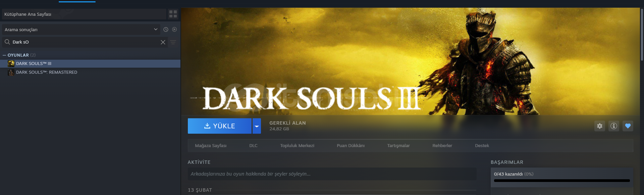The width and height of the screenshot is (644, 195).
Task: Open Kütüphane Ana Sayfası library home
Action: click(84, 14)
